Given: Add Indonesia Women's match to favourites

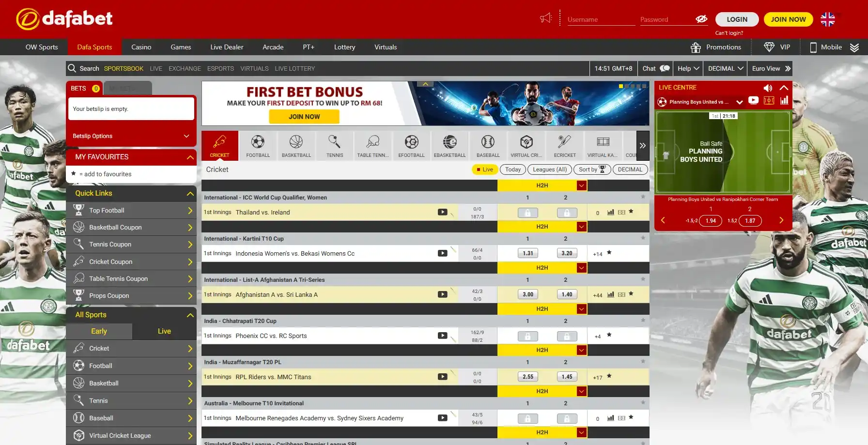Looking at the screenshot, I should [x=609, y=253].
